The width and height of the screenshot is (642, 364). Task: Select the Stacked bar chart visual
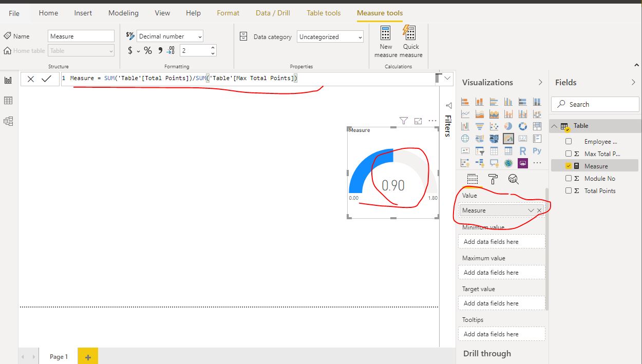pos(465,102)
